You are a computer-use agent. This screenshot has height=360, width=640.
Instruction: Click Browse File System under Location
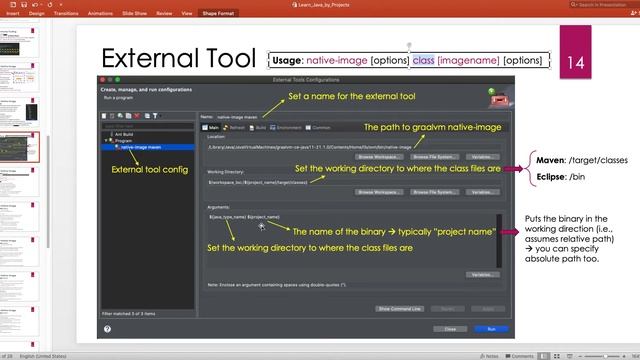pyautogui.click(x=434, y=157)
